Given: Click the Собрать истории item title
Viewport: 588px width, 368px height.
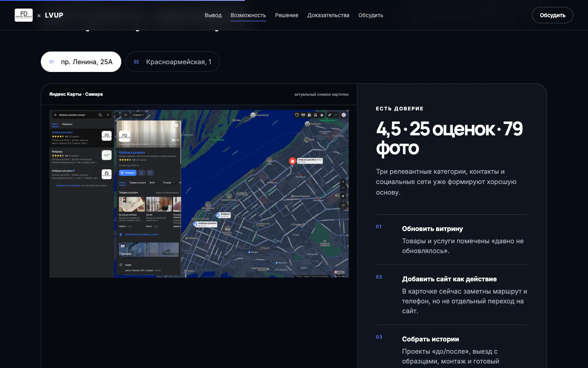Looking at the screenshot, I should click(x=430, y=339).
